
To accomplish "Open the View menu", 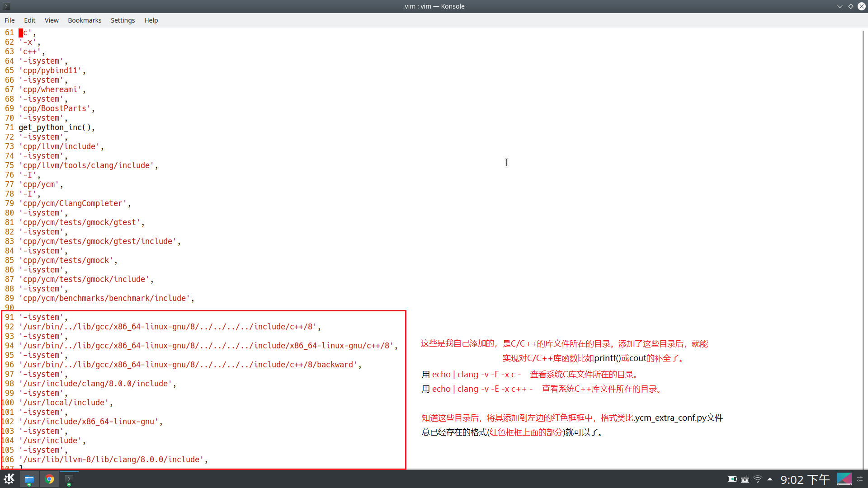I will [52, 20].
